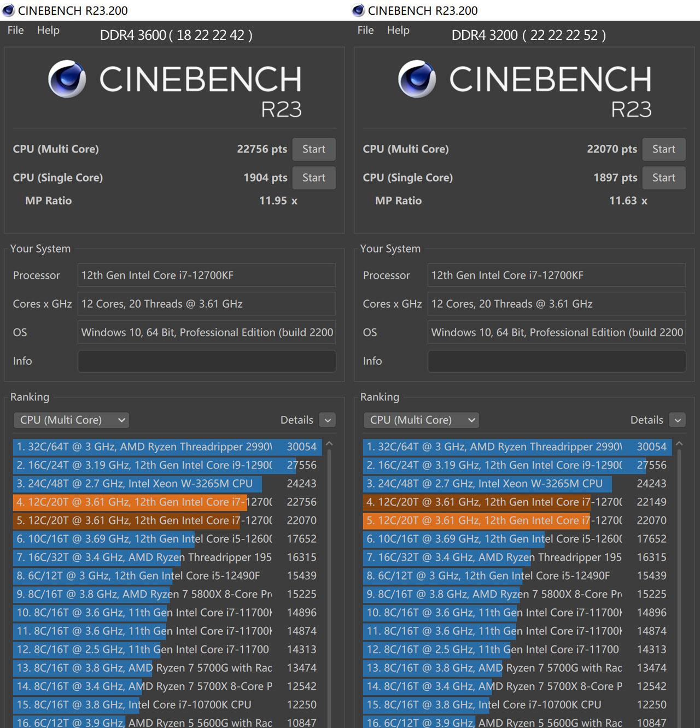Click the Cinebench sphere logo in left window

(67, 79)
